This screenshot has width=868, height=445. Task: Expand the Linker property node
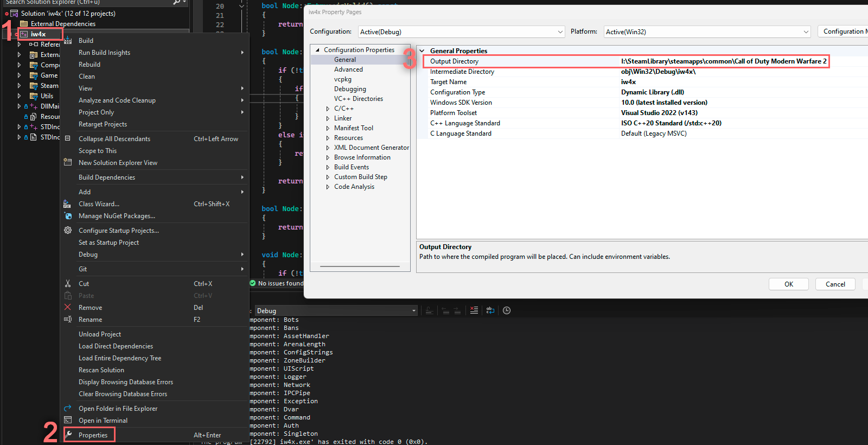click(328, 118)
